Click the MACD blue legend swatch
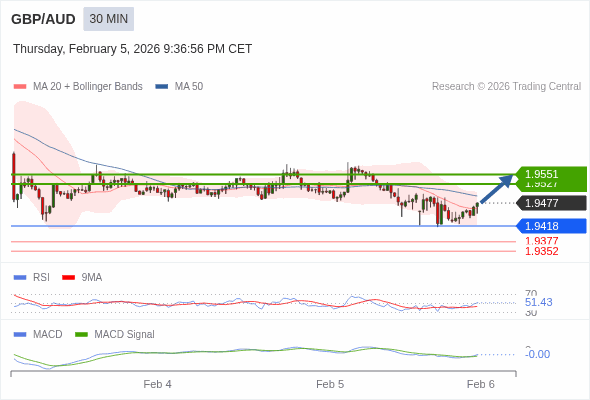Viewport: 590px width, 400px height. (20, 335)
